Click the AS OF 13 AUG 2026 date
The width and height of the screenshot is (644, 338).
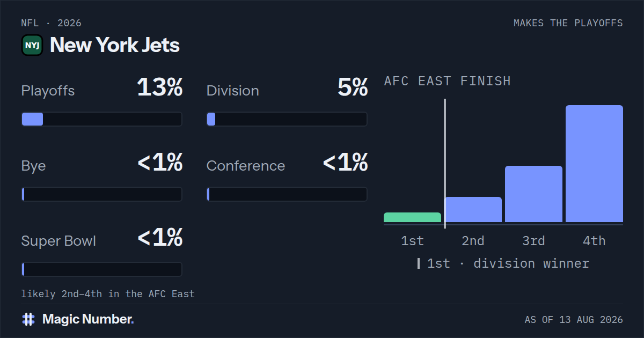click(x=574, y=320)
